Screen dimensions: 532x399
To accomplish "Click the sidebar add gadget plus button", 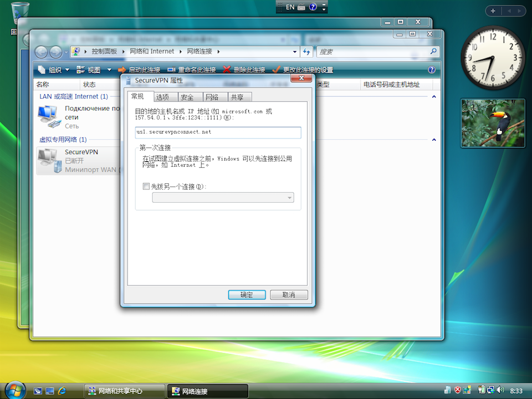I will click(493, 11).
